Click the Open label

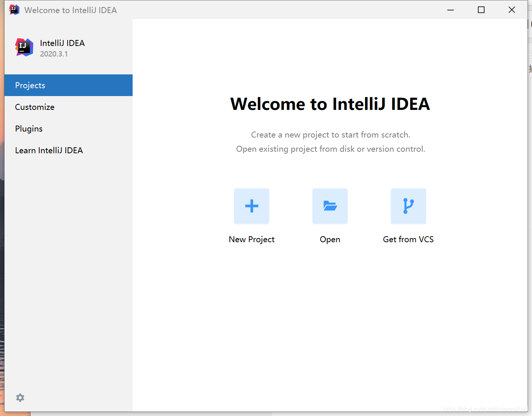click(330, 240)
